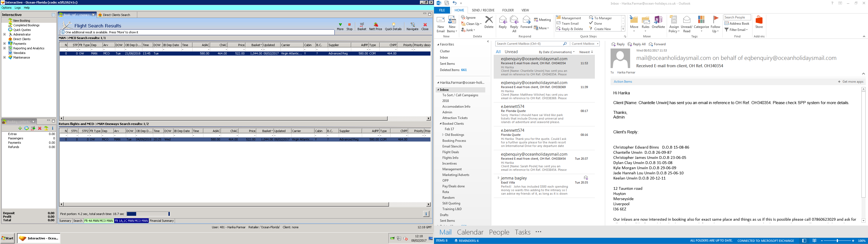Image resolution: width=868 pixels, height=244 pixels.
Task: Toggle Unread/Read for the message
Action: (686, 24)
